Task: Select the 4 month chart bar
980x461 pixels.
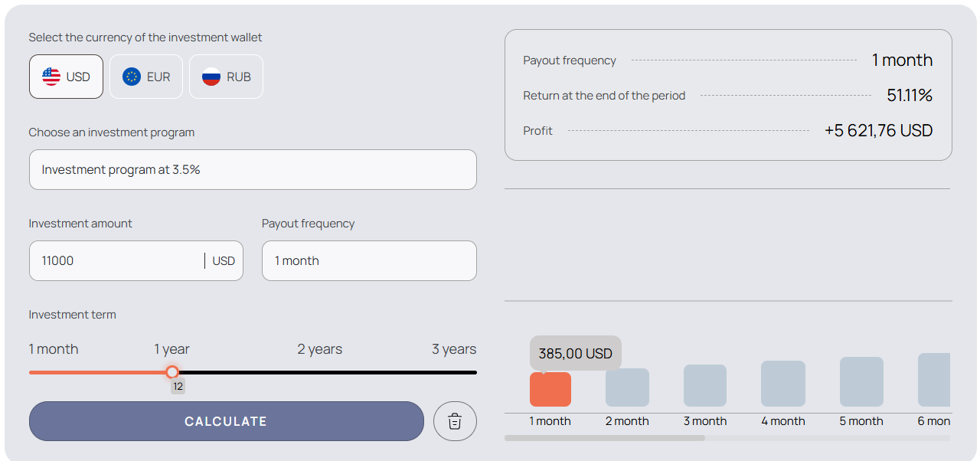Action: tap(782, 384)
